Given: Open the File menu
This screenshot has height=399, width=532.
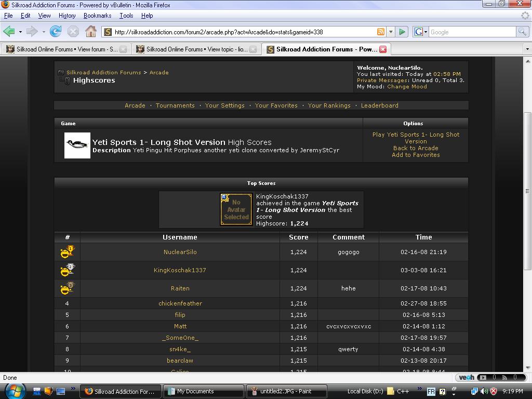Looking at the screenshot, I should 8,16.
